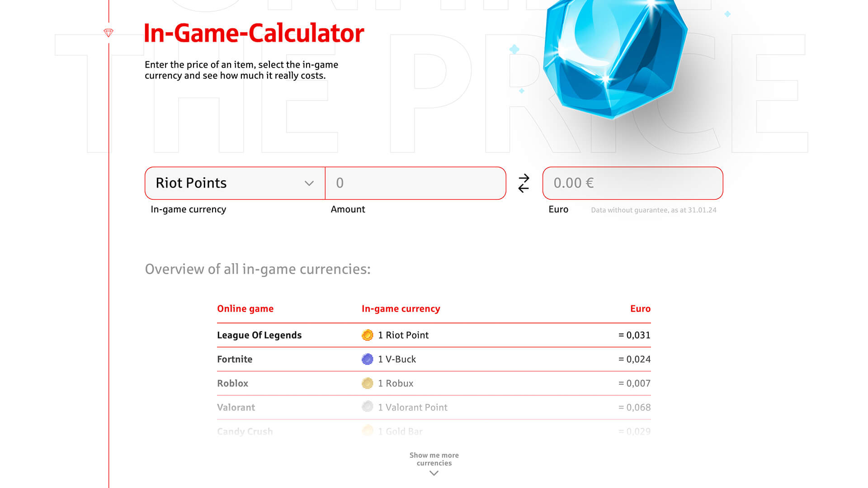Click the Online game column header

point(245,309)
